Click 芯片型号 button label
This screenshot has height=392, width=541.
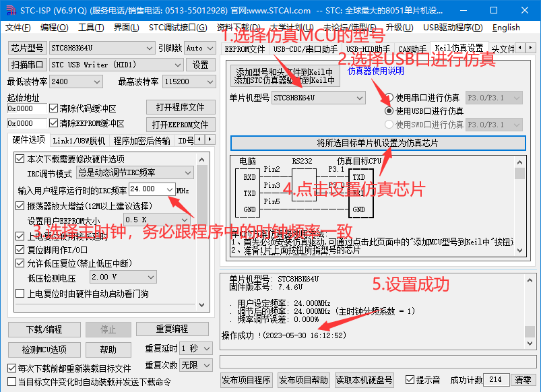(x=27, y=48)
